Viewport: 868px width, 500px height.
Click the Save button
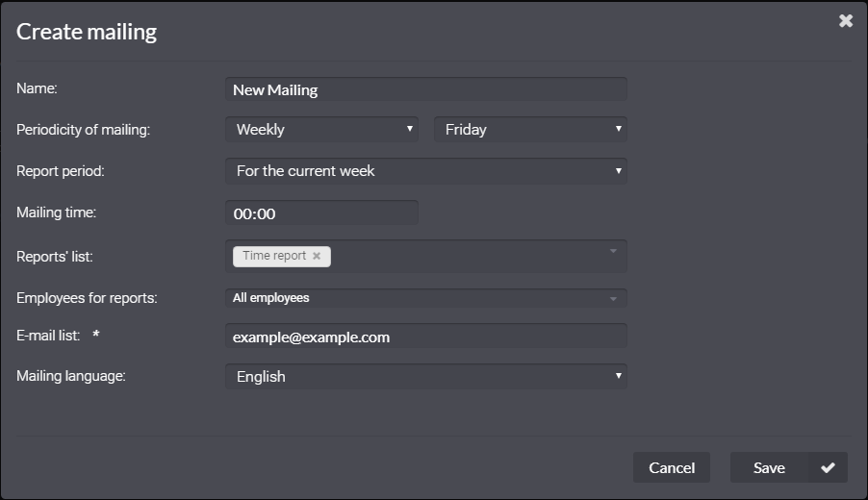(x=769, y=467)
